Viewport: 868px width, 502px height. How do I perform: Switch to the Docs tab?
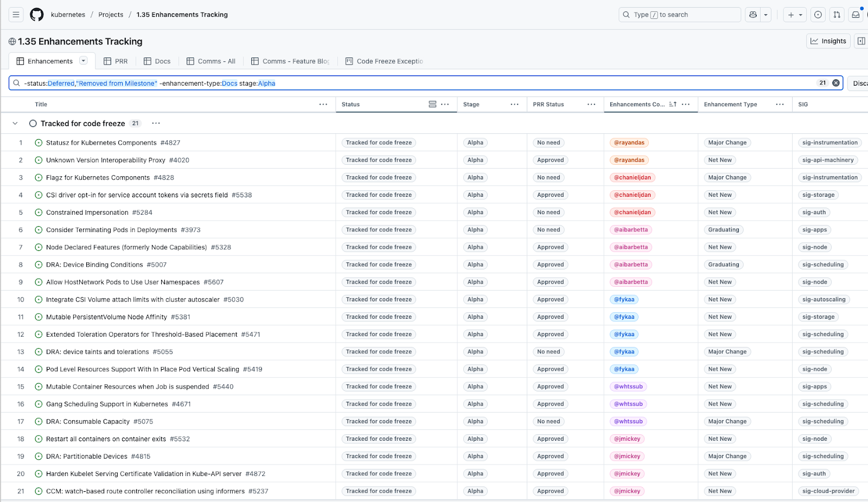(x=157, y=61)
